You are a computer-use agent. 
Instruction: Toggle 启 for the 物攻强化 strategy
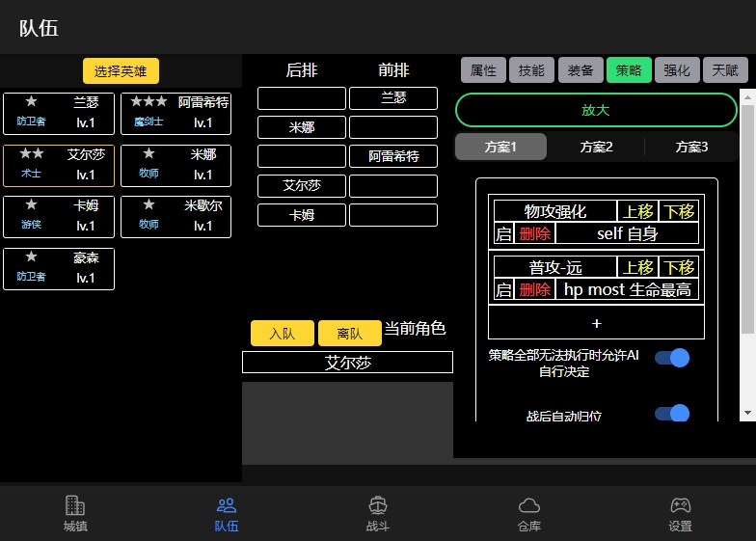[x=502, y=233]
